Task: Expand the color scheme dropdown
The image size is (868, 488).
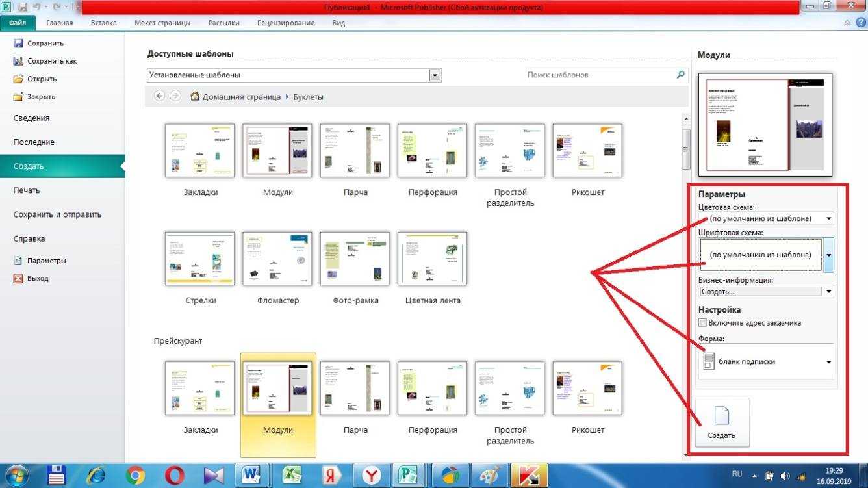Action: click(x=828, y=219)
